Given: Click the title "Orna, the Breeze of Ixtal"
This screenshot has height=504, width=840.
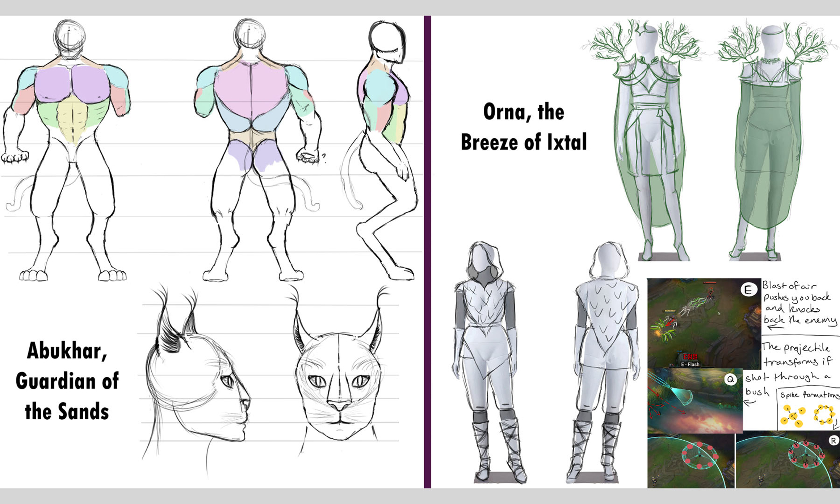Looking at the screenshot, I should (524, 126).
